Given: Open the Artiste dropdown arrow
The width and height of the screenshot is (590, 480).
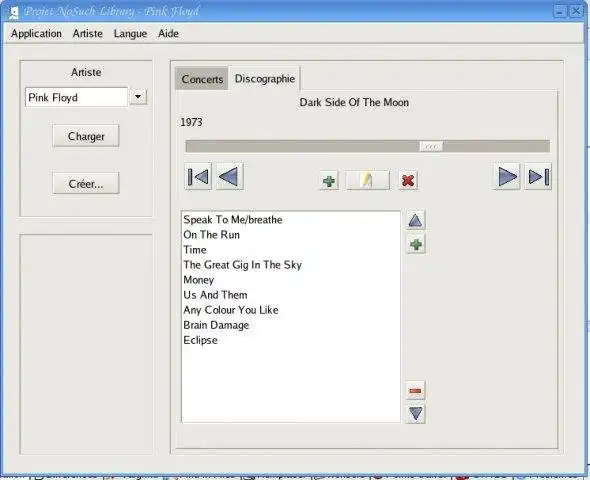Looking at the screenshot, I should [x=138, y=97].
